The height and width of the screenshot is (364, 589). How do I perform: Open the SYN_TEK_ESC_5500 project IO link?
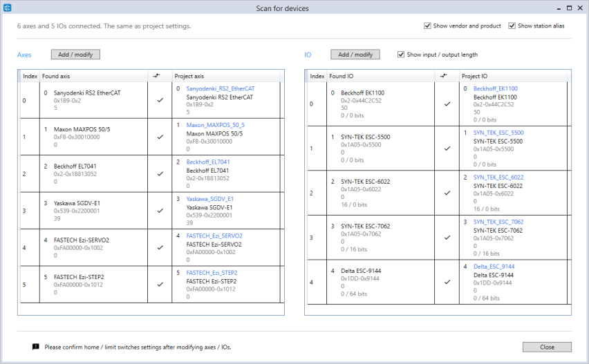[x=498, y=133]
